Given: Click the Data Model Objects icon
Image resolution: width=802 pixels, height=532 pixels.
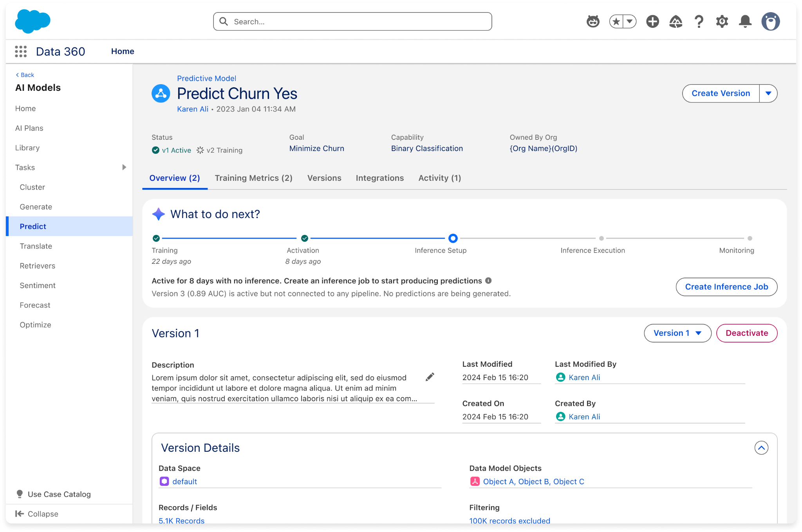Looking at the screenshot, I should tap(475, 482).
